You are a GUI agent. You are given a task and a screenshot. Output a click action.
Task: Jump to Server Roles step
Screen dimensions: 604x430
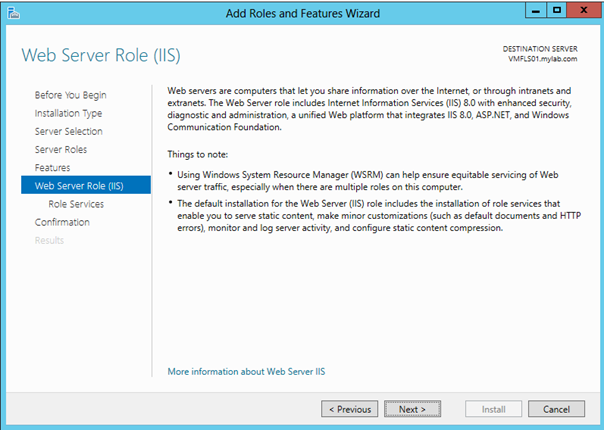click(x=61, y=149)
